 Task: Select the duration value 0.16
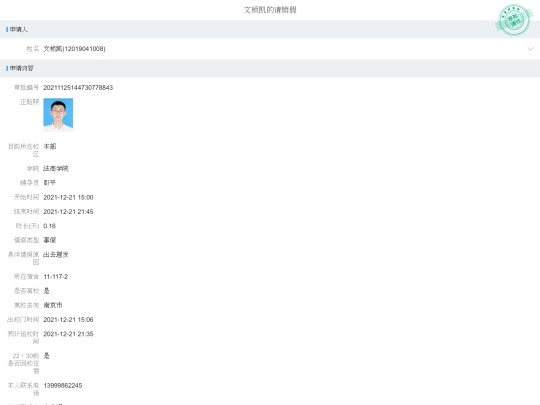click(50, 226)
